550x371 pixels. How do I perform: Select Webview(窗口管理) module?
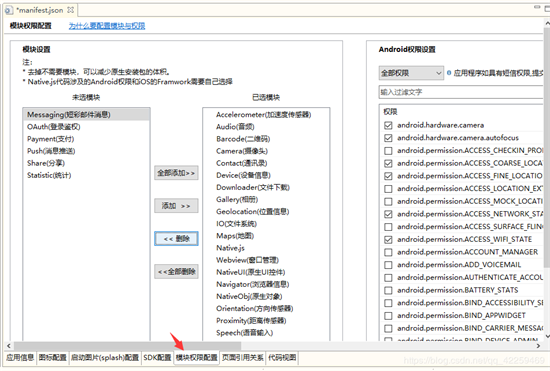tap(266, 260)
